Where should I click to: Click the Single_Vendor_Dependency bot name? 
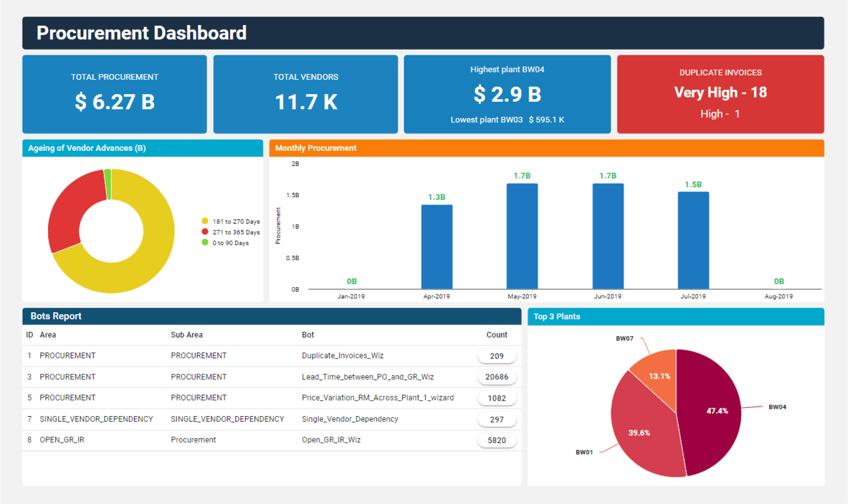pyautogui.click(x=350, y=419)
